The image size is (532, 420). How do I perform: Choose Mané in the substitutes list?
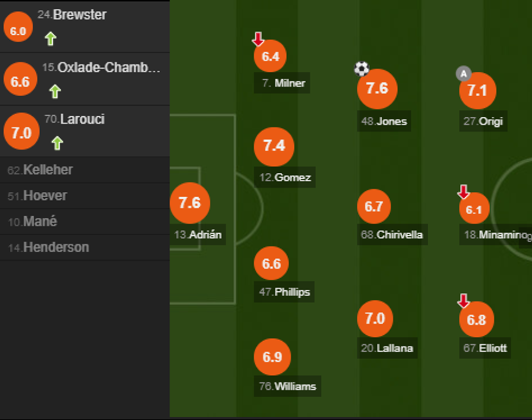coord(33,222)
